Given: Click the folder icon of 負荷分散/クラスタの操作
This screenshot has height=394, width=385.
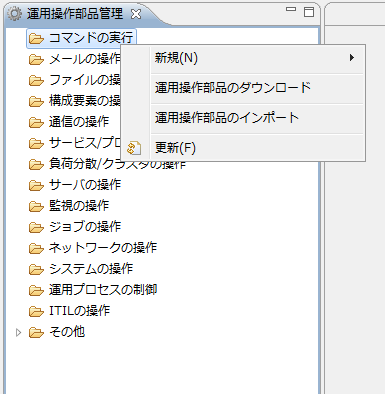Looking at the screenshot, I should click(x=36, y=165).
